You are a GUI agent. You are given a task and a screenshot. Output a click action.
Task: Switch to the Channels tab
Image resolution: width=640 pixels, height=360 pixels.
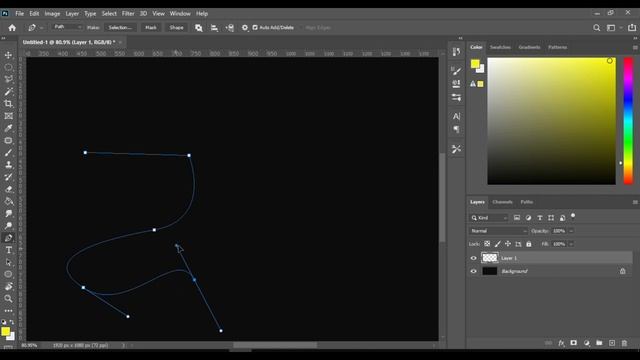pyautogui.click(x=502, y=202)
